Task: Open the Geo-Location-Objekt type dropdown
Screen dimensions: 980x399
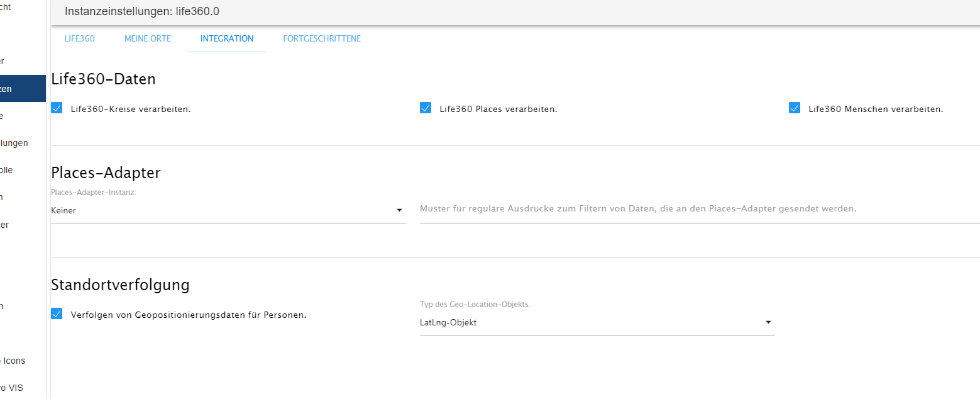Action: click(x=597, y=322)
